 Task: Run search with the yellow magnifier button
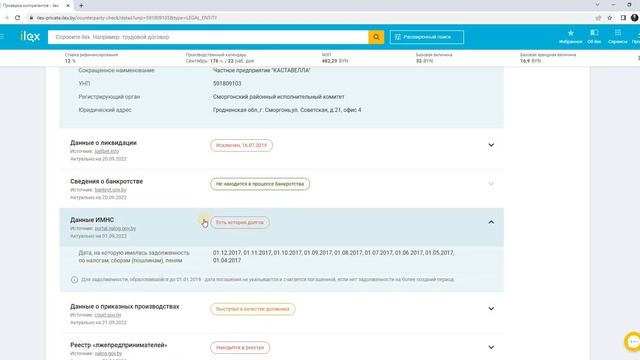tap(376, 37)
